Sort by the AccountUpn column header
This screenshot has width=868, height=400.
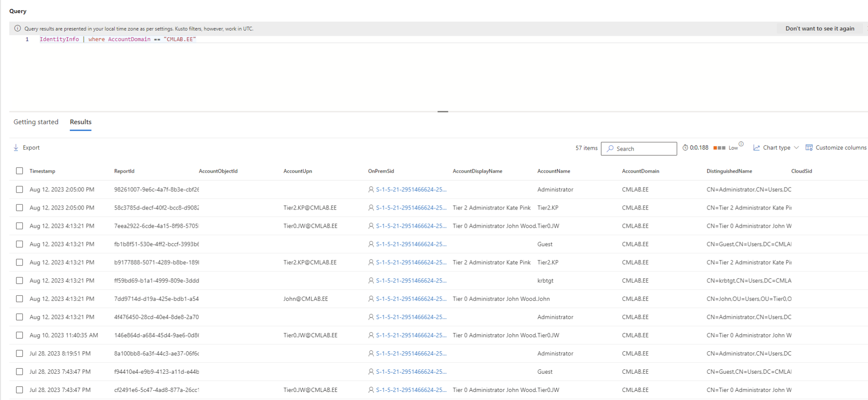pos(298,171)
